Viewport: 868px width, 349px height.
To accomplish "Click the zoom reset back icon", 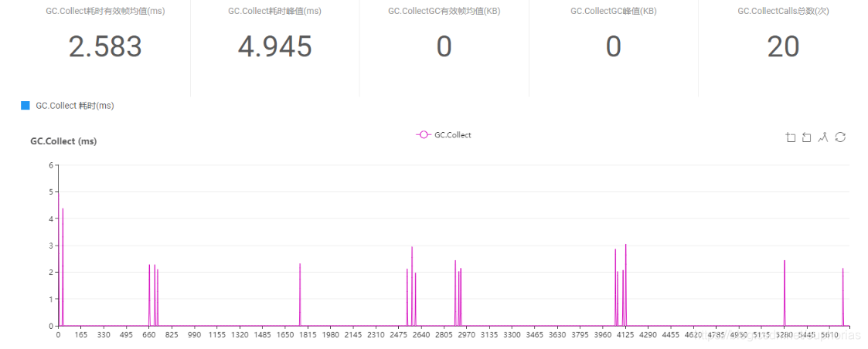I will (807, 137).
